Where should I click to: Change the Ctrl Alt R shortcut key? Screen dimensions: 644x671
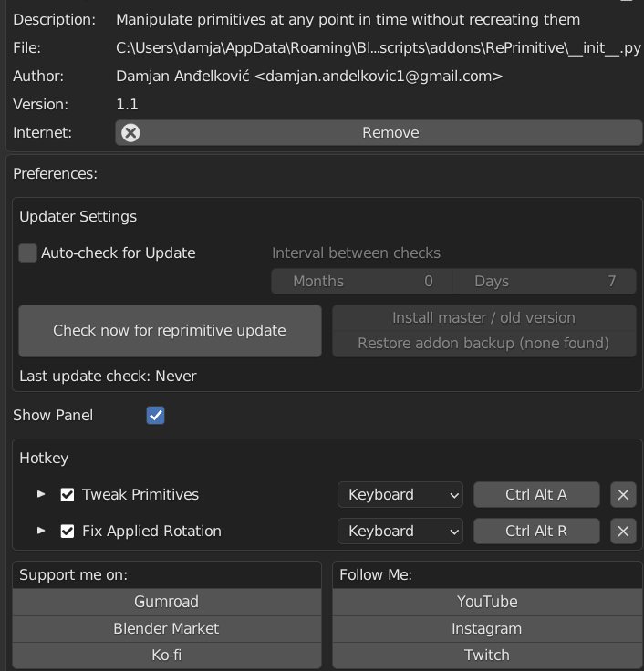tap(536, 531)
